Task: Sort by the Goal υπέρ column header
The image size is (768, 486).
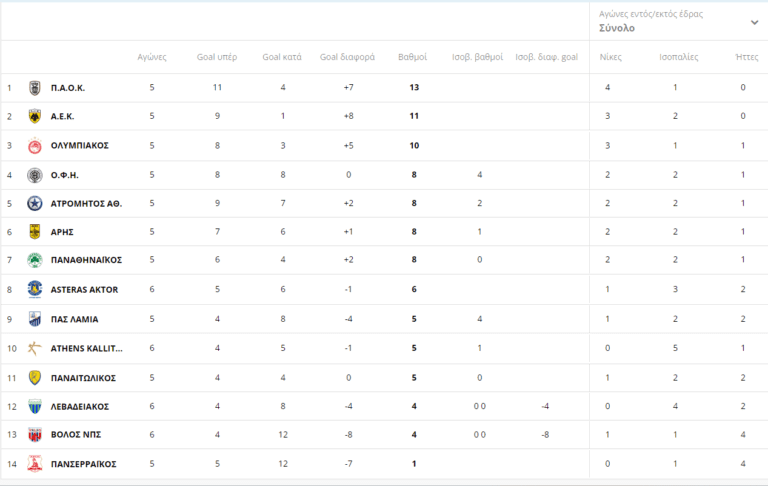Action: [x=216, y=57]
